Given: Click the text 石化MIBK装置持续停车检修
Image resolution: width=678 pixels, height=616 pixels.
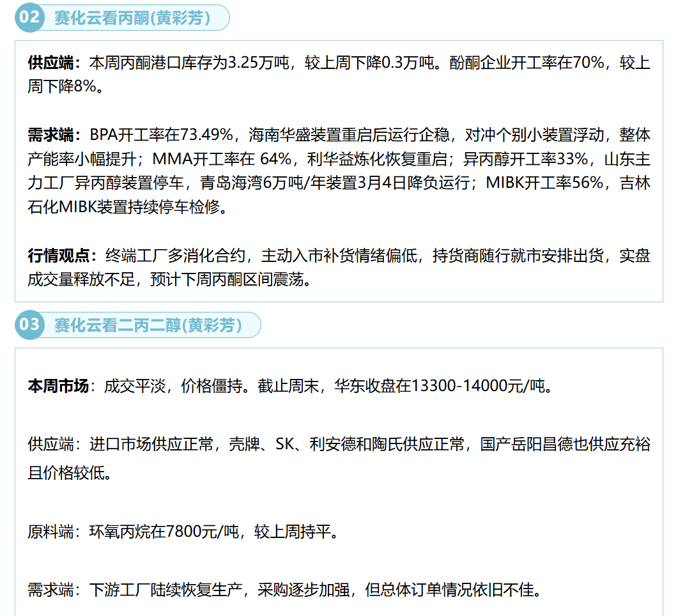Looking at the screenshot, I should [124, 207].
